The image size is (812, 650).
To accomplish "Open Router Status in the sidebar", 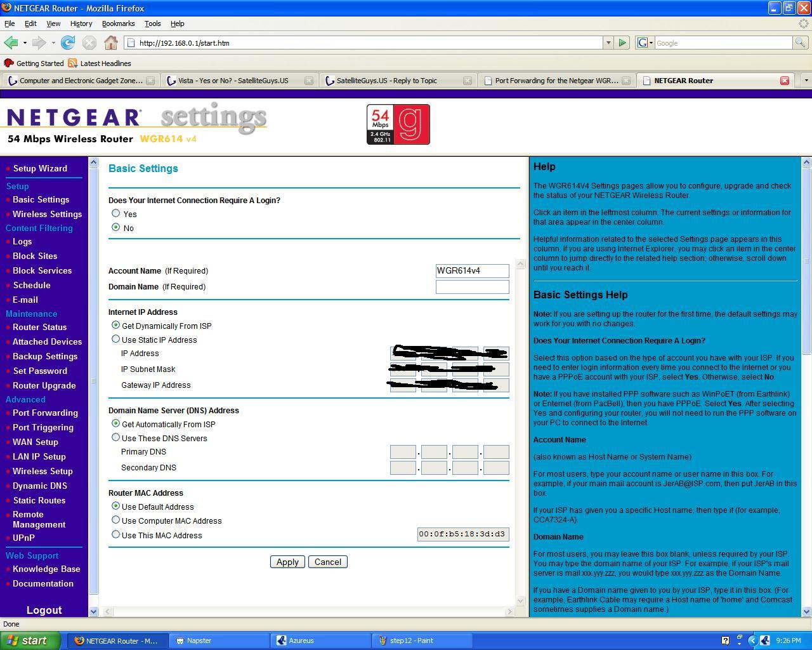I will pos(39,327).
